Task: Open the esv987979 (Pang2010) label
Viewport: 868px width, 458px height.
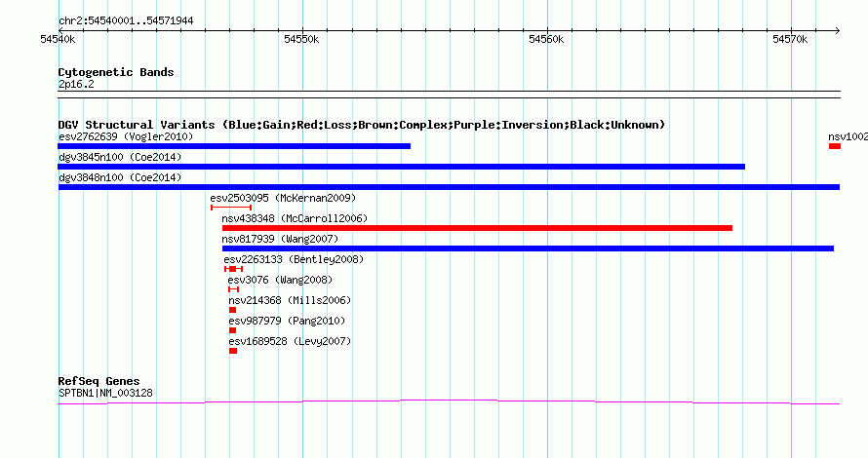Action: tap(287, 321)
